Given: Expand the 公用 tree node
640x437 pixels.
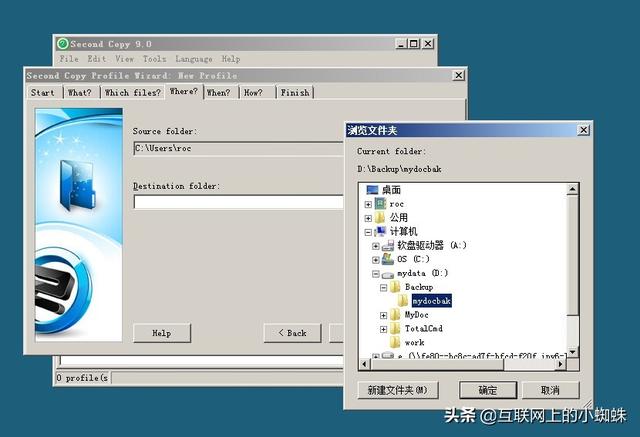Looking at the screenshot, I should coord(368,218).
